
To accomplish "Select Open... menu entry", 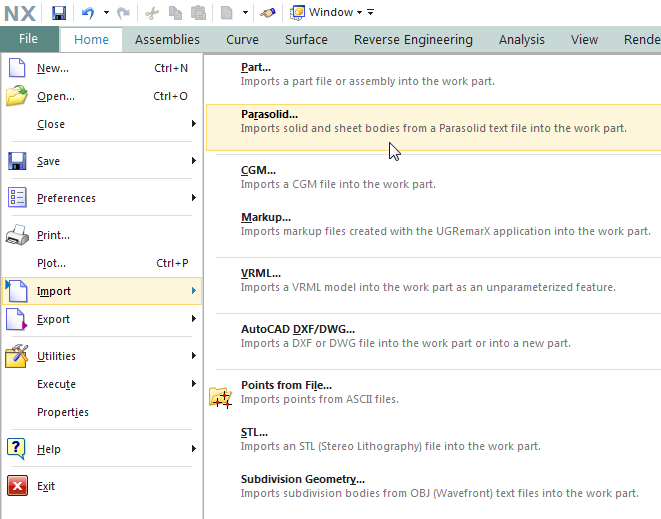I will pyautogui.click(x=102, y=96).
